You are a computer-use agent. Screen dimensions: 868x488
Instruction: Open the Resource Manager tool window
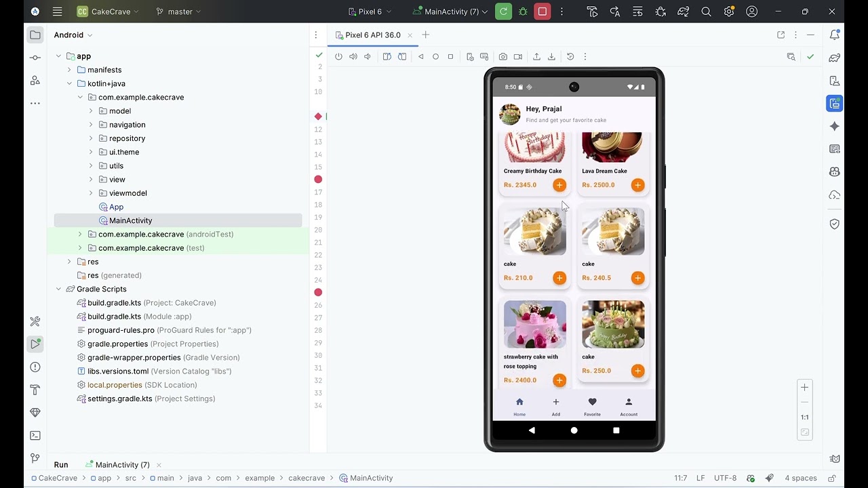click(x=35, y=81)
